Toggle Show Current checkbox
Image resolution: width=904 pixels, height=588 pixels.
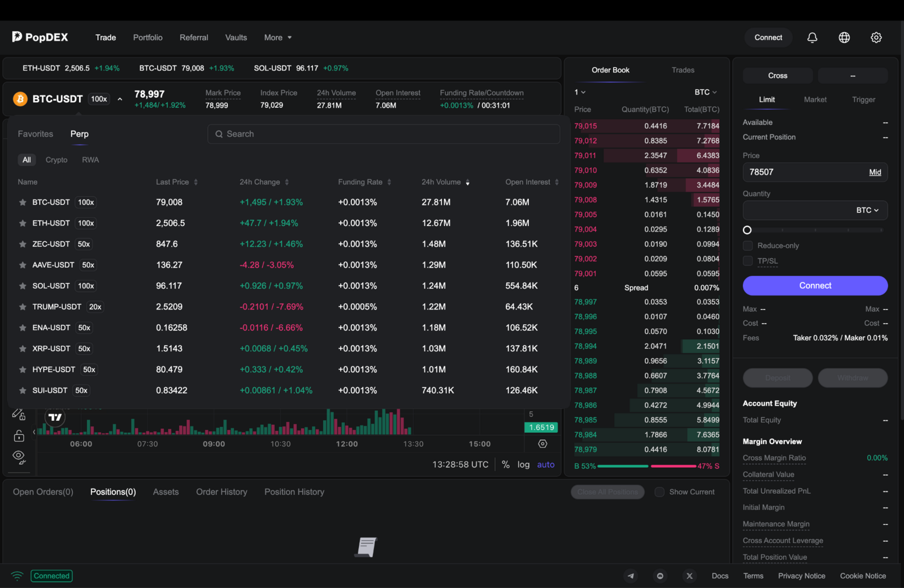pos(659,492)
